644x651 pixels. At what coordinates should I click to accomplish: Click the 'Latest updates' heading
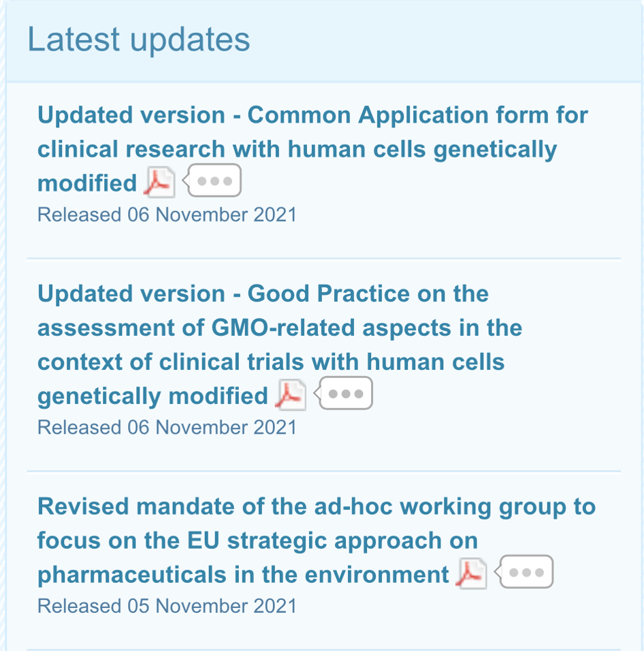pyautogui.click(x=139, y=40)
